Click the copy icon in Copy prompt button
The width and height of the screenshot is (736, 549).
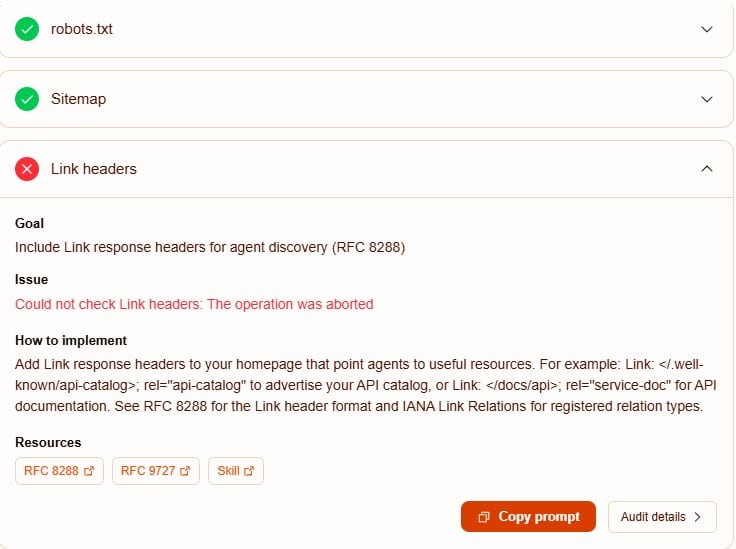(483, 517)
